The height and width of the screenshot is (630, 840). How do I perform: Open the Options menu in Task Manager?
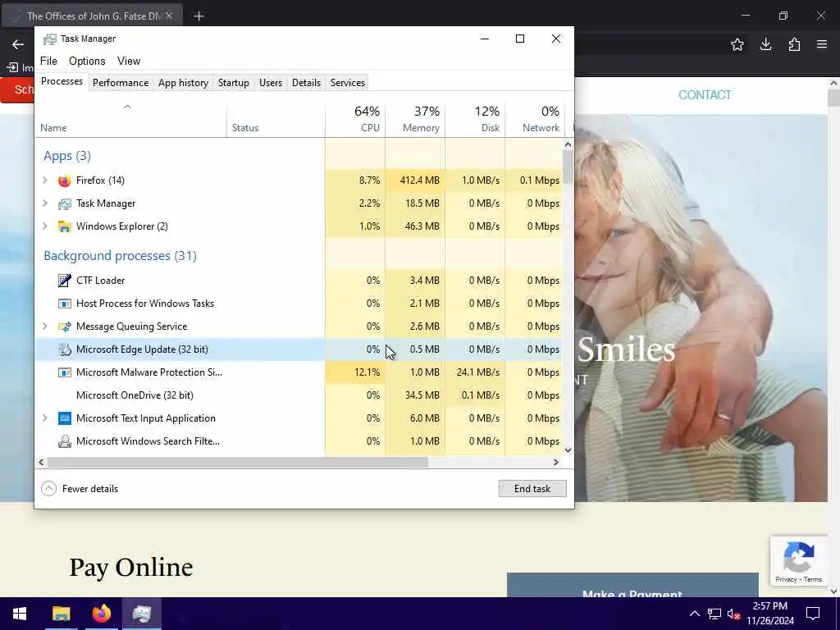(x=87, y=61)
